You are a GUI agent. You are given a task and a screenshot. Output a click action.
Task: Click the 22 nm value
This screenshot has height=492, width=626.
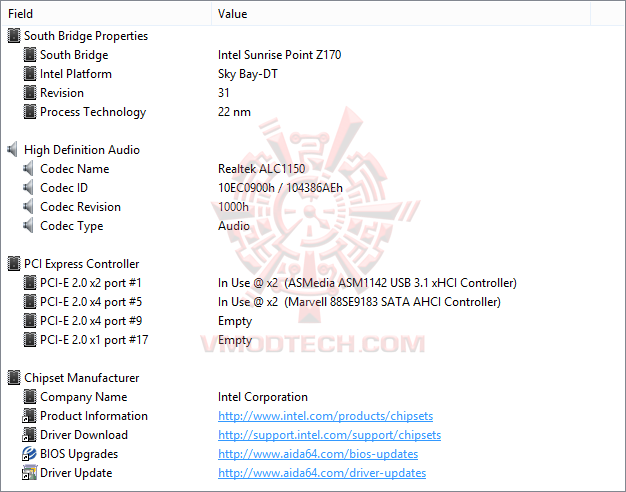(x=234, y=112)
